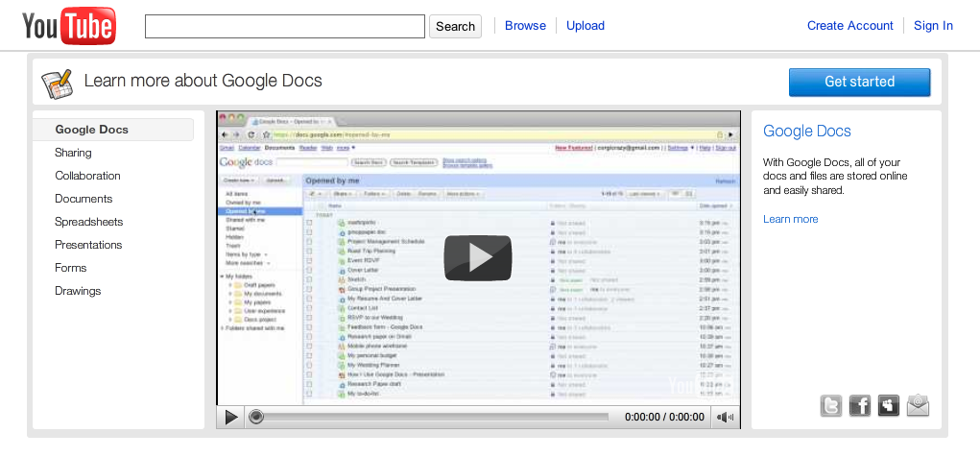This screenshot has width=980, height=457.
Task: Click the Google Docs heading in the right panel
Action: pos(807,131)
